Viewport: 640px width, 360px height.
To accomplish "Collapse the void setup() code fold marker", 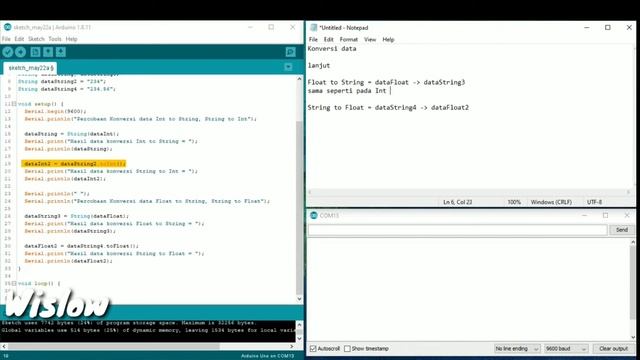I will [x=14, y=104].
